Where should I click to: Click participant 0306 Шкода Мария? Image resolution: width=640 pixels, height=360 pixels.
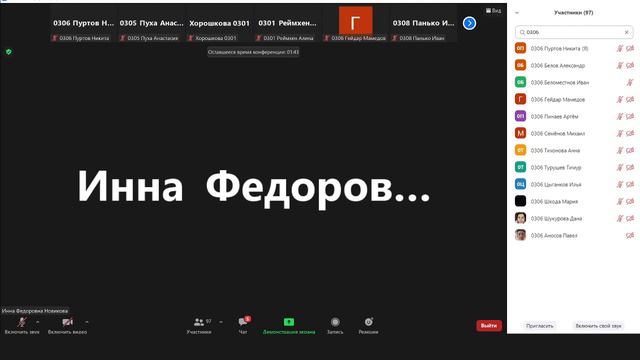click(x=573, y=202)
